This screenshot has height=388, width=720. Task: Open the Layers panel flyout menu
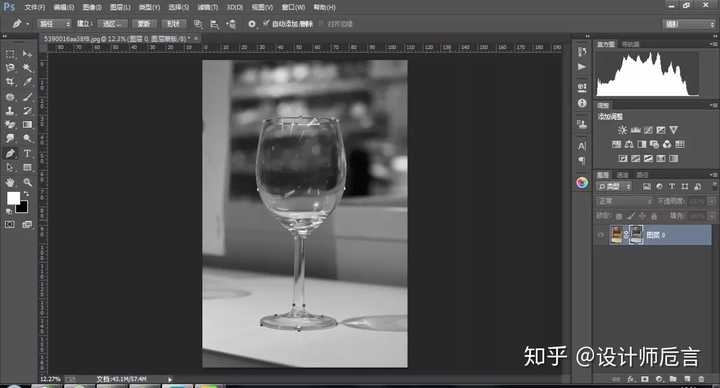(713, 175)
